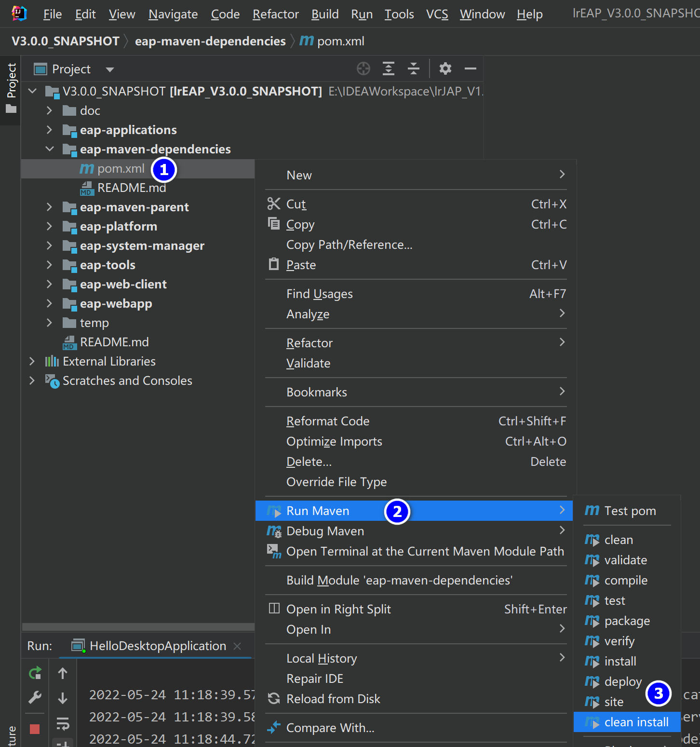The image size is (700, 747).
Task: Open Project view dropdown arrow
Action: 110,69
